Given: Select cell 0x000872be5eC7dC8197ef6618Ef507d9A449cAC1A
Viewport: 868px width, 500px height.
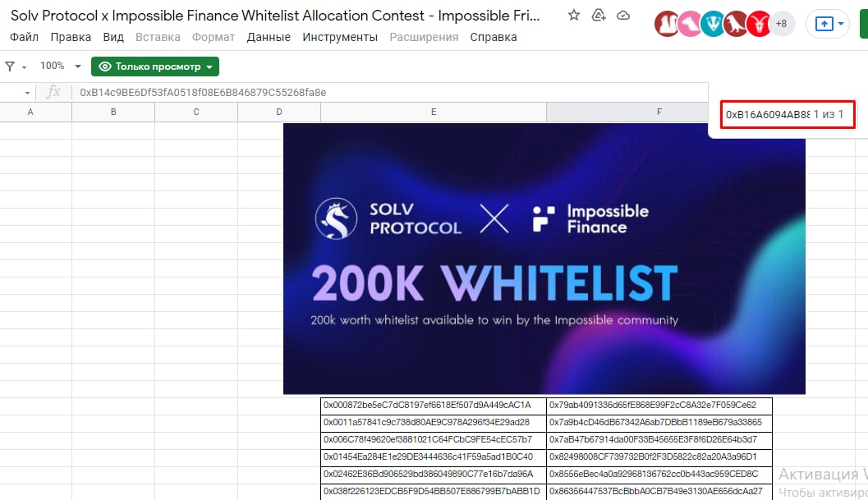Looking at the screenshot, I should click(x=434, y=406).
